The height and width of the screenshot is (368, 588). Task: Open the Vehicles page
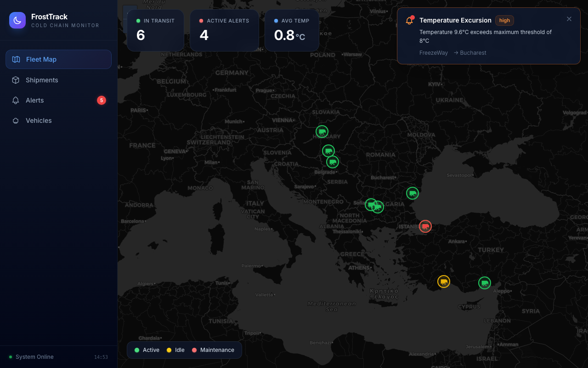pos(58,121)
